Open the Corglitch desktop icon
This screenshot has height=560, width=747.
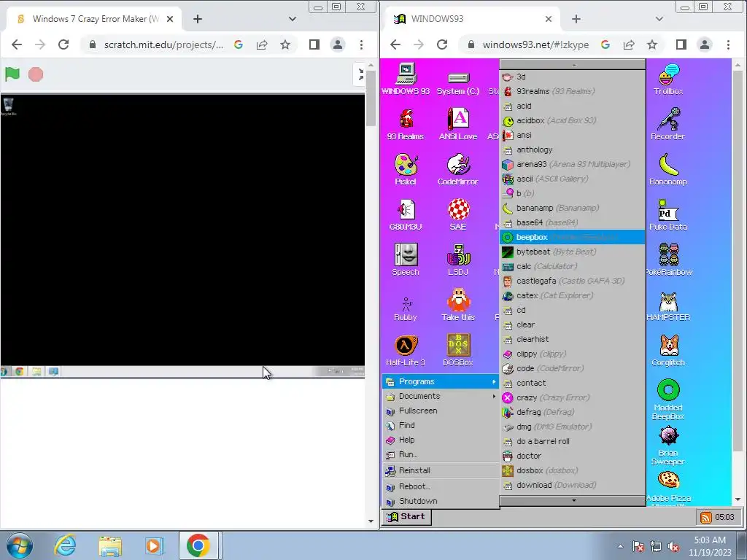(668, 351)
